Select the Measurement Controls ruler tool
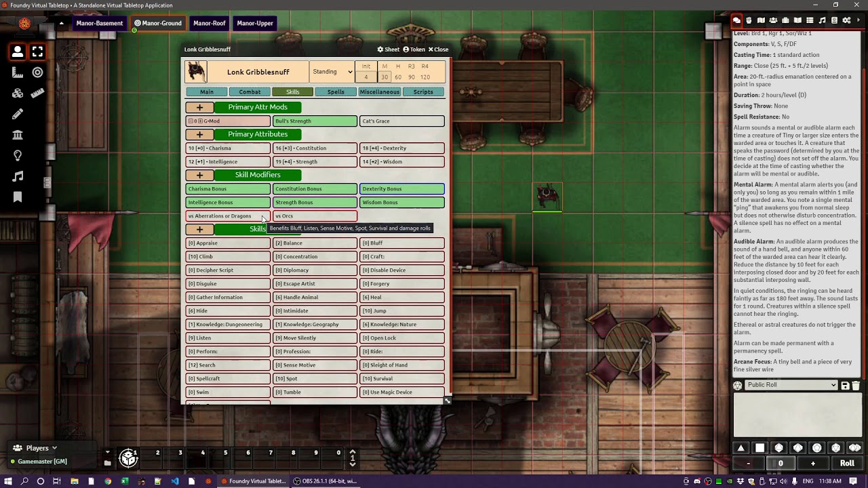Viewport: 868px width, 488px height. (18, 73)
